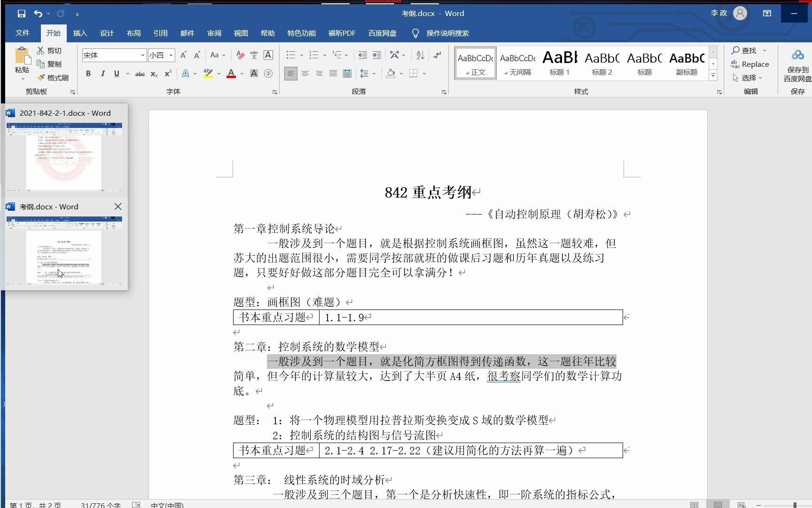Toggle center paragraph alignment
This screenshot has height=508, width=812.
tap(305, 73)
